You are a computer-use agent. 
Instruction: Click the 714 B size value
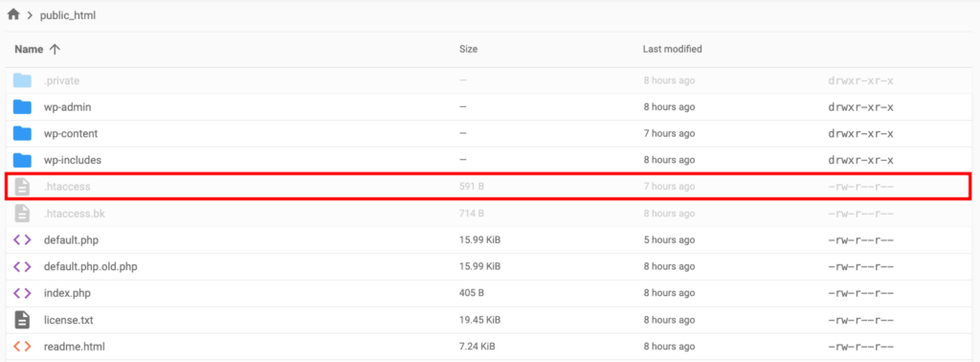coord(471,214)
